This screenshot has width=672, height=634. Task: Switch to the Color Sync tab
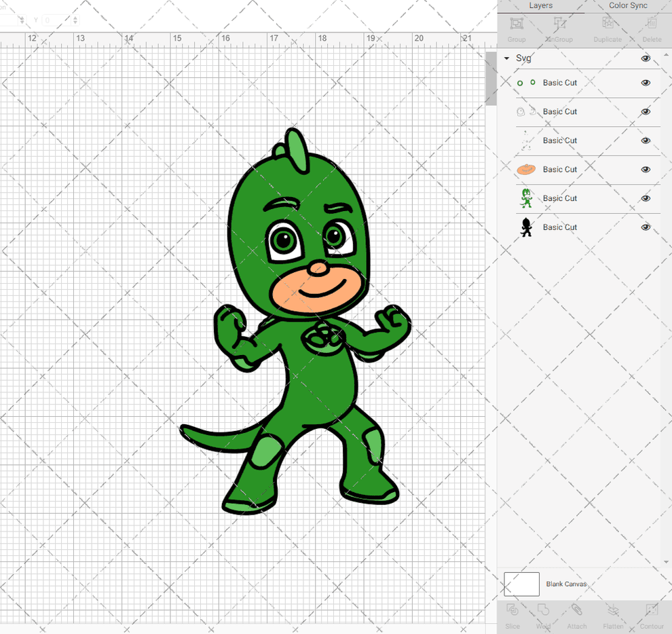pyautogui.click(x=627, y=5)
